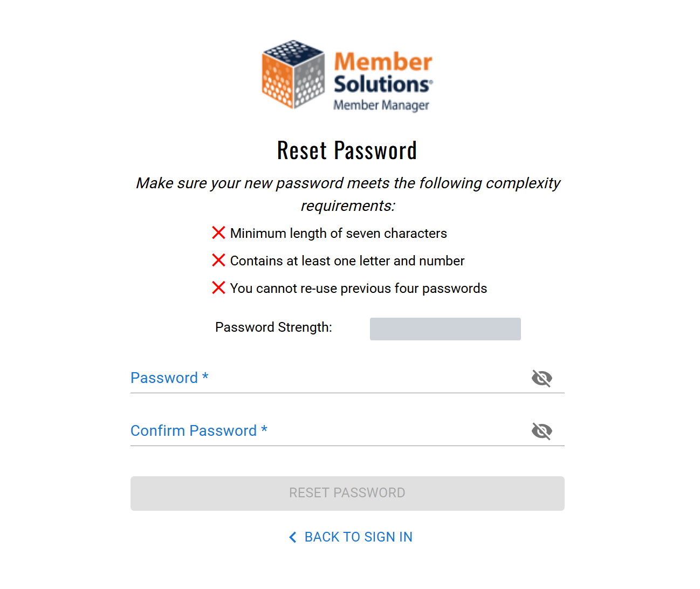Click the Member Solutions logo text
The width and height of the screenshot is (700, 589).
[x=382, y=73]
